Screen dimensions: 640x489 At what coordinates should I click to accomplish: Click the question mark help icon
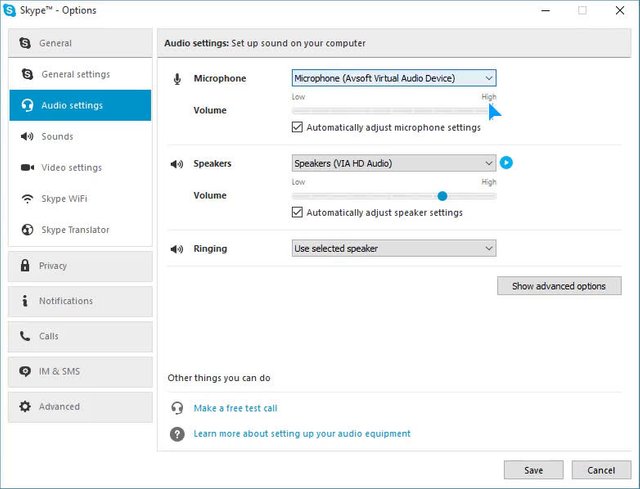click(x=177, y=434)
